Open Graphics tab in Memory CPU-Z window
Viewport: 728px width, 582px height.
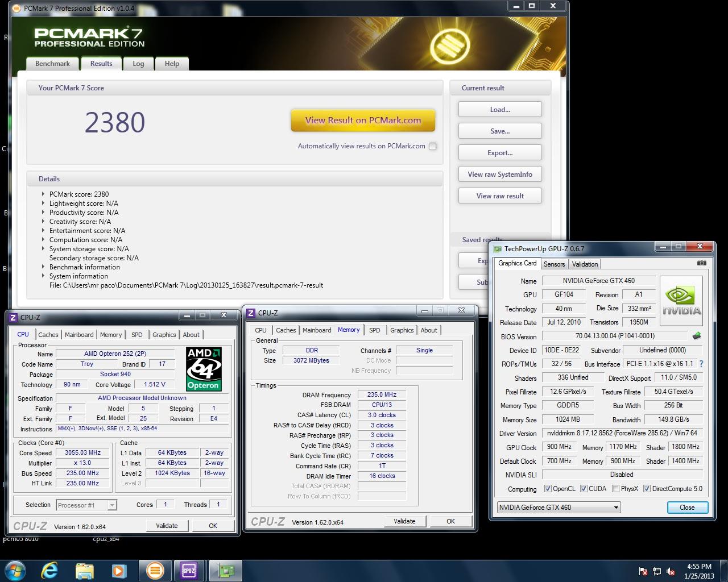coord(402,330)
